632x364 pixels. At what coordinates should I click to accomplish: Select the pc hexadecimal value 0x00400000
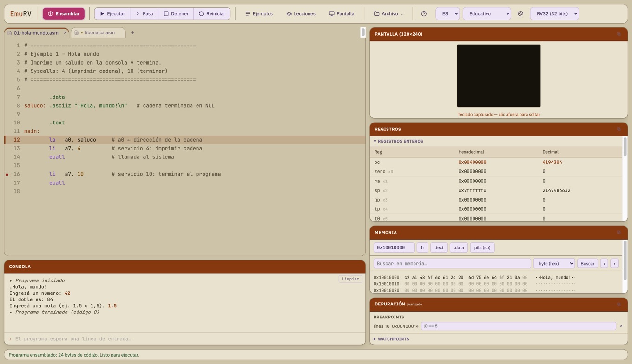pos(472,162)
